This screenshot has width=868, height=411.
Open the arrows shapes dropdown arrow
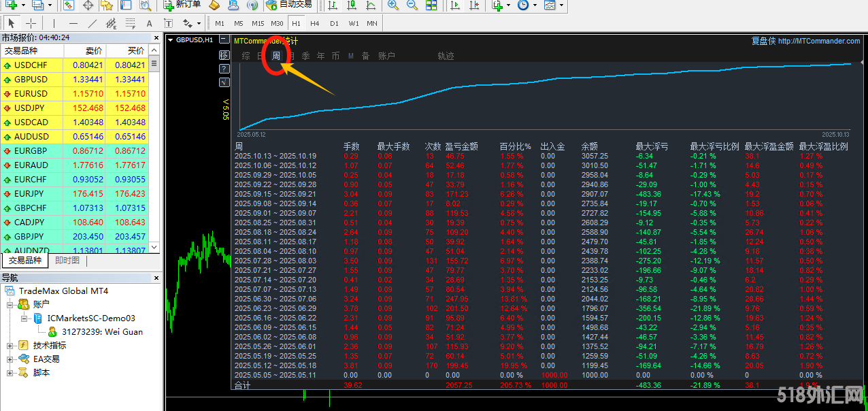(x=199, y=23)
